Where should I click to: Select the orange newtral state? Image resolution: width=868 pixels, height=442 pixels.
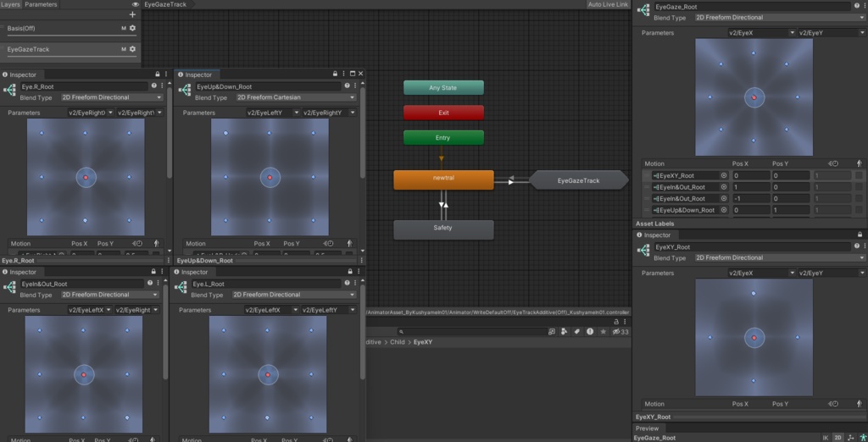tap(443, 180)
